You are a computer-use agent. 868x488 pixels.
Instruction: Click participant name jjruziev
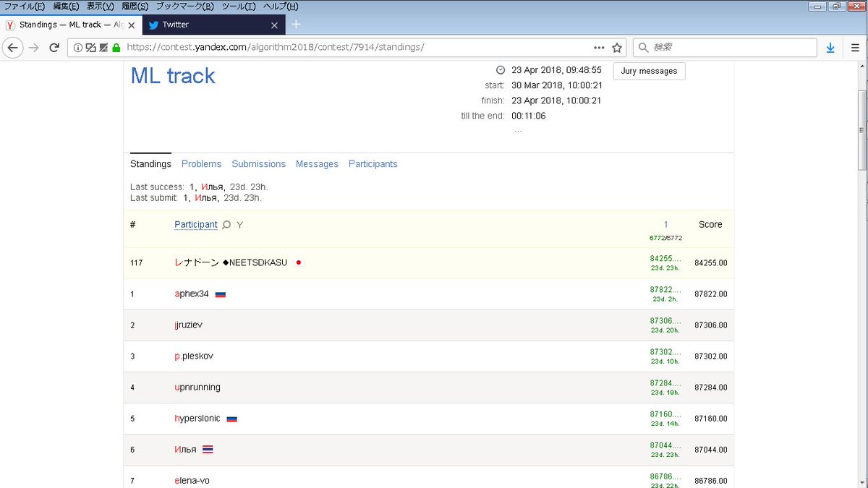[x=189, y=325]
